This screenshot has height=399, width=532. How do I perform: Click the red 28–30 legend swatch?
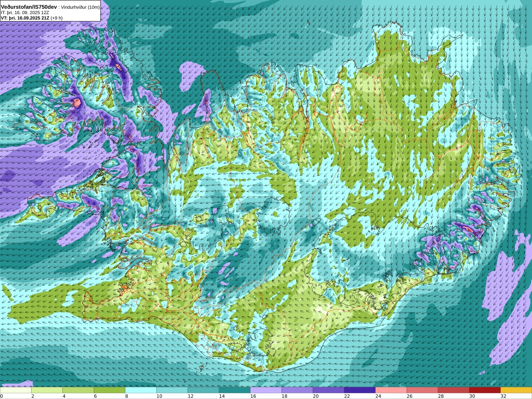tap(454, 390)
